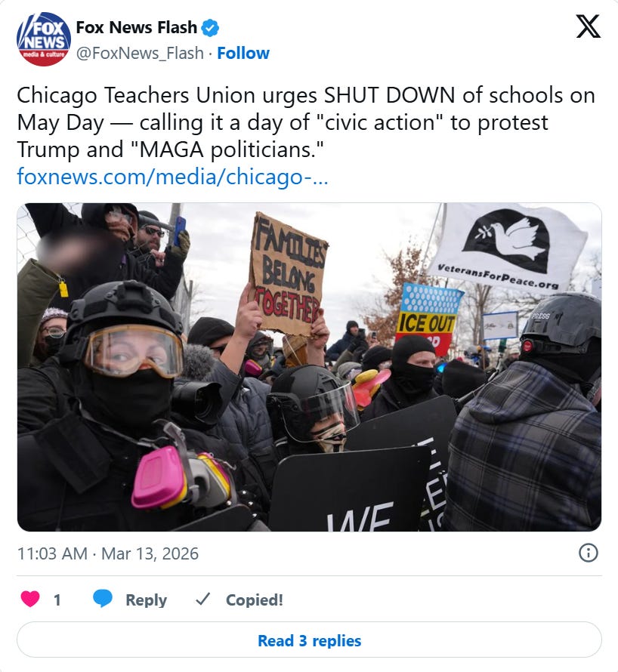Screen dimensions: 618x672
Task: Like the tweet with the heart icon
Action: point(30,599)
